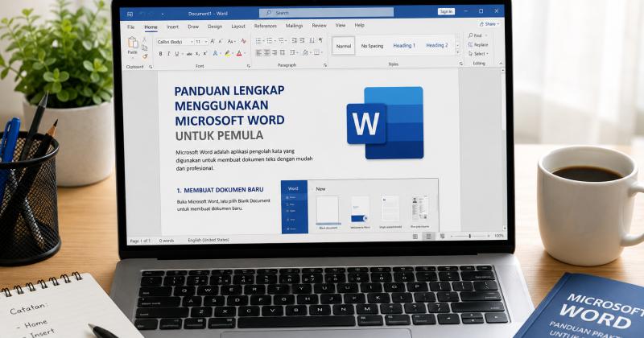
Task: Switch to the Layout tab
Action: pos(238,27)
